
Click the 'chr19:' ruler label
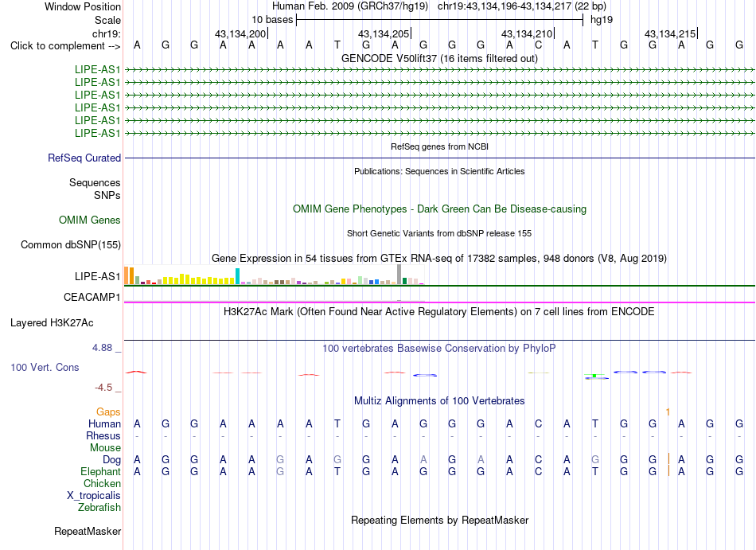pos(106,33)
